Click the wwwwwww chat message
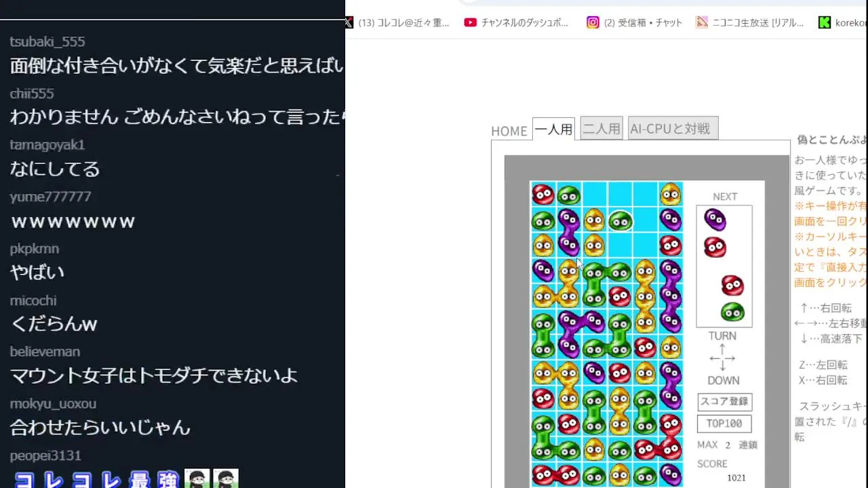The height and width of the screenshot is (488, 868). 73,222
